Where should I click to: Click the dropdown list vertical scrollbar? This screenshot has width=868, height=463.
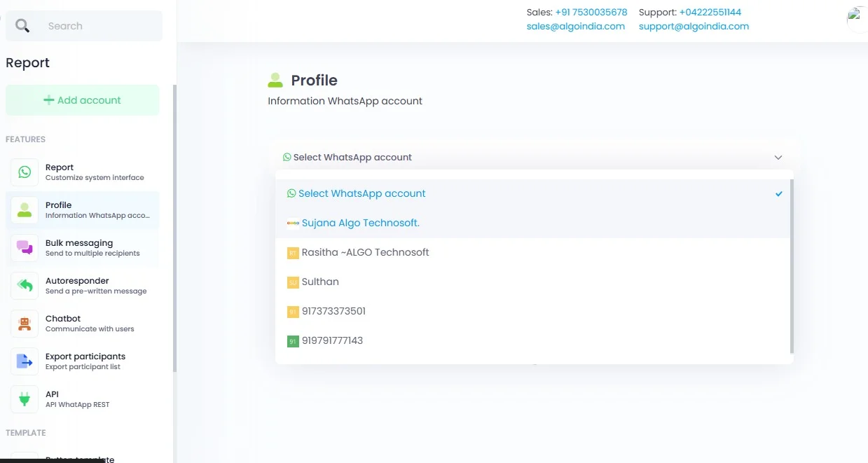pyautogui.click(x=792, y=266)
